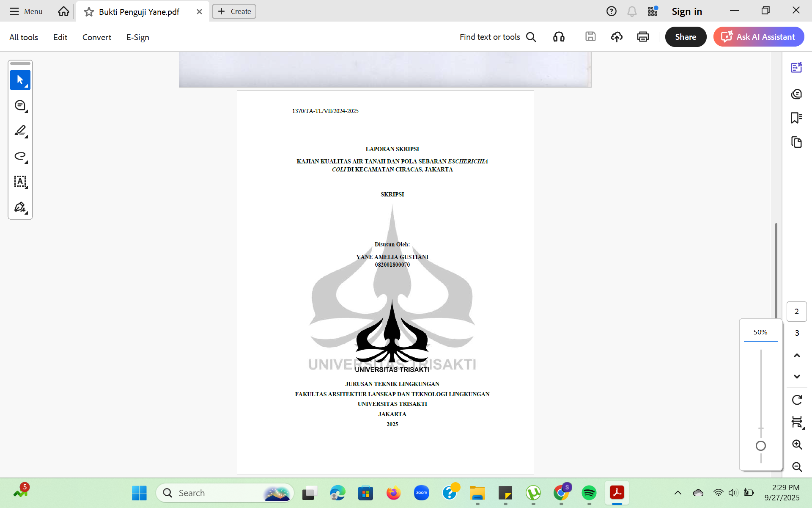Select the arrow selection tool
812x508 pixels.
[20, 80]
